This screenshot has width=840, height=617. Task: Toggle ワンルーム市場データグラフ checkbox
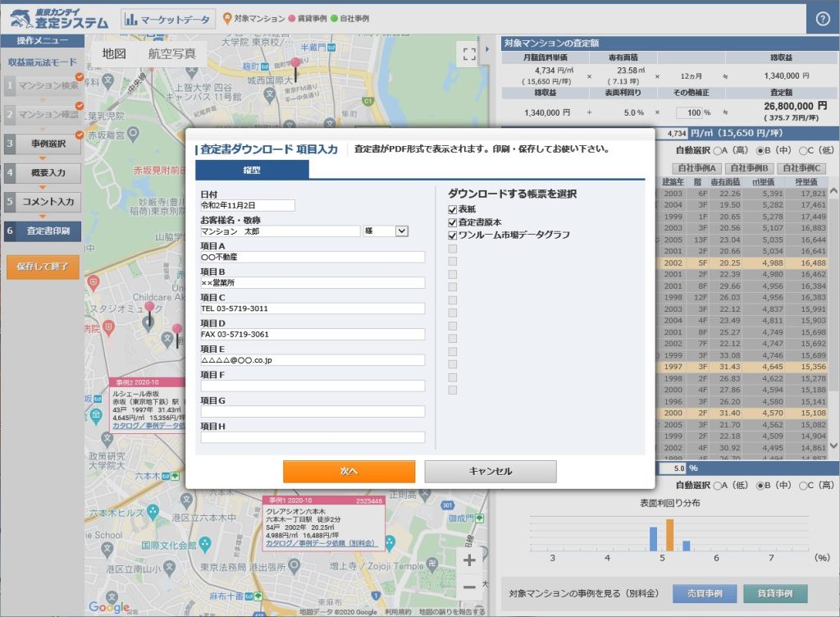[x=452, y=235]
